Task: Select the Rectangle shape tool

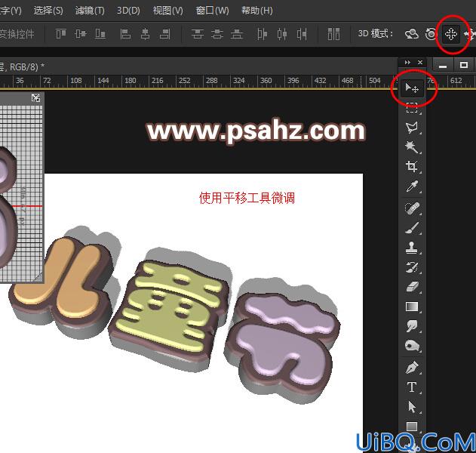Action: coord(412,427)
